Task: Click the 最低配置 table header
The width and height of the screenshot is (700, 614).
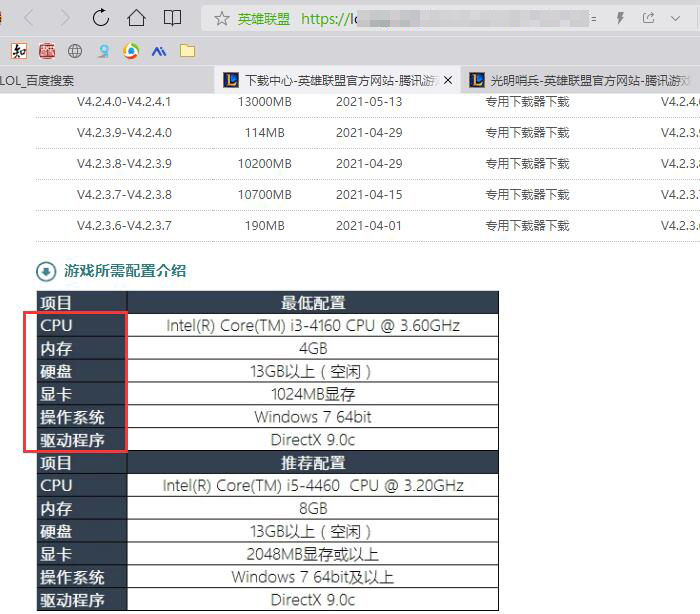Action: pyautogui.click(x=313, y=303)
